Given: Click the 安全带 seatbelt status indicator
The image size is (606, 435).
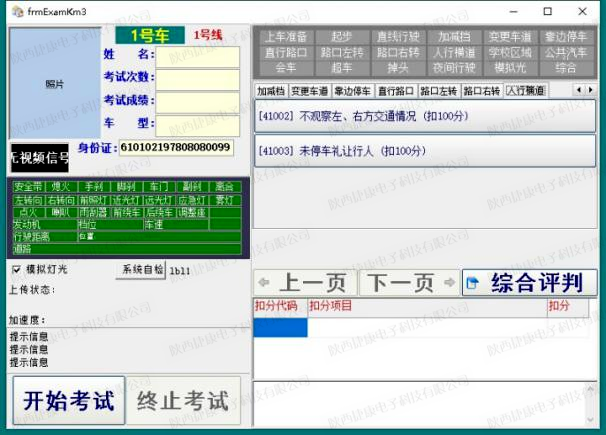Looking at the screenshot, I should pyautogui.click(x=28, y=187).
